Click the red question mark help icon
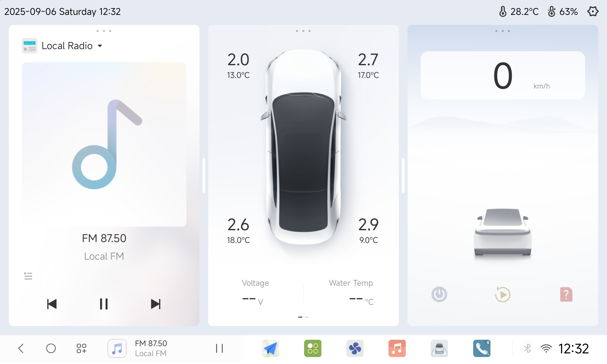 click(x=566, y=295)
